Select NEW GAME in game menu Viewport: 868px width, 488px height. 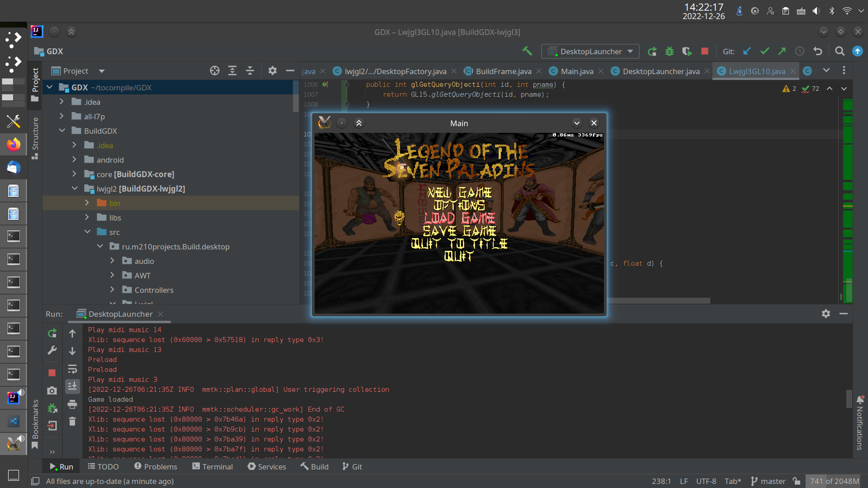point(459,193)
